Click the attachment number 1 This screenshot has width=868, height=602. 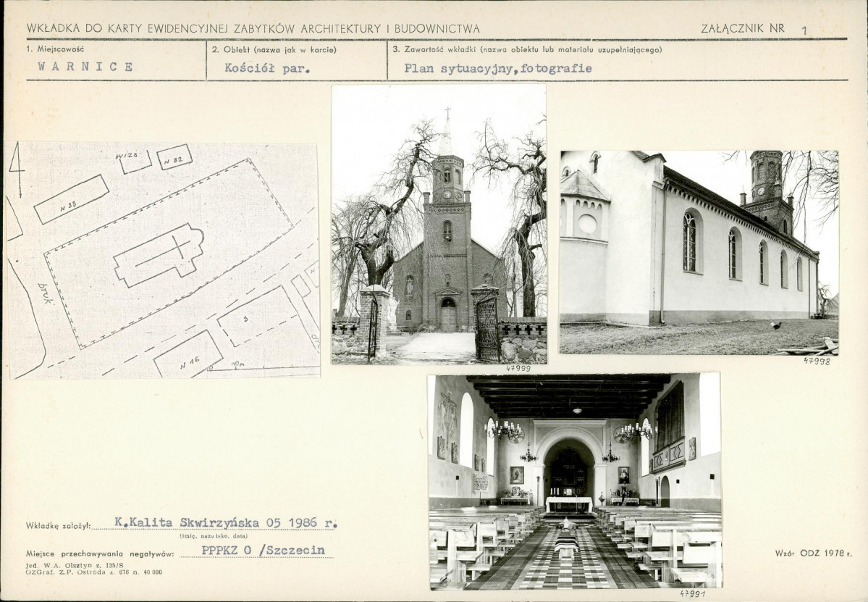click(804, 30)
